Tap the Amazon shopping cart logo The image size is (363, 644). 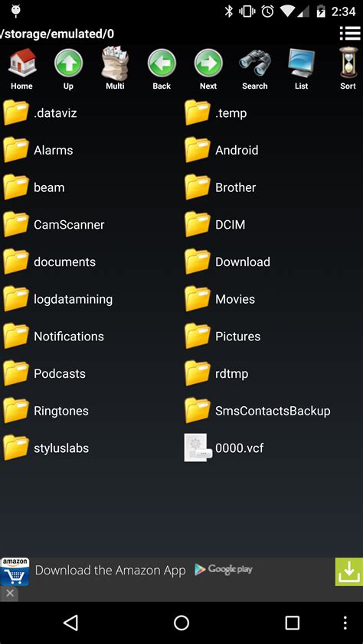pos(15,571)
